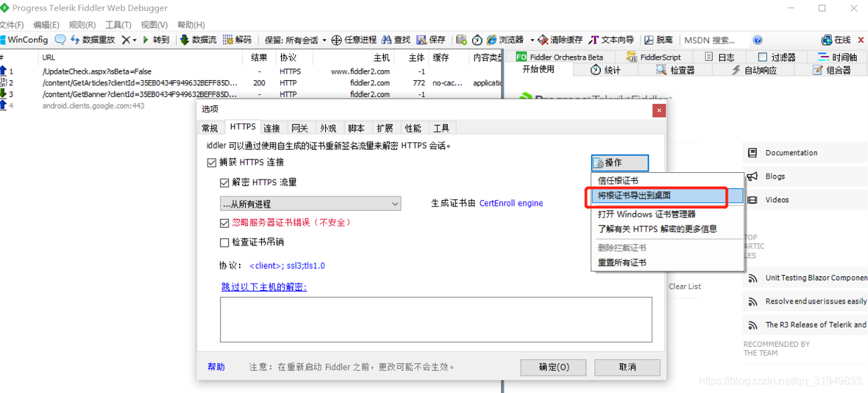Click the CertEnroll engine link

(x=511, y=204)
